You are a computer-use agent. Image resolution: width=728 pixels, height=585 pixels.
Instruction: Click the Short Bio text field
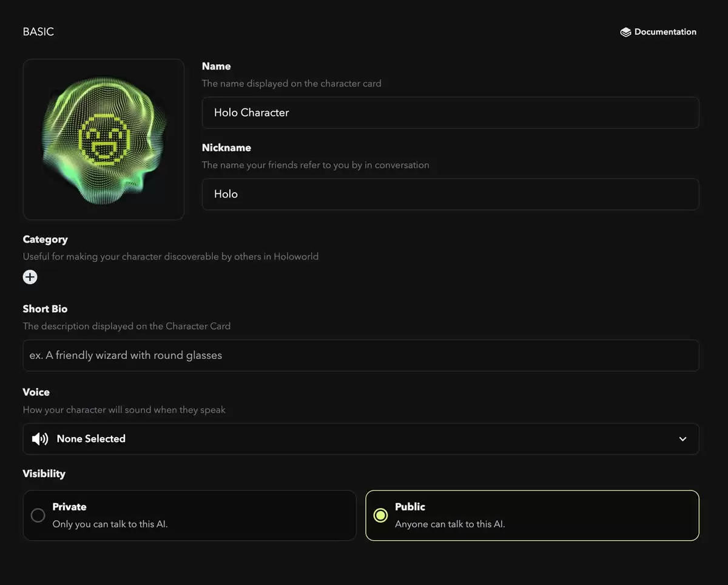(x=361, y=355)
